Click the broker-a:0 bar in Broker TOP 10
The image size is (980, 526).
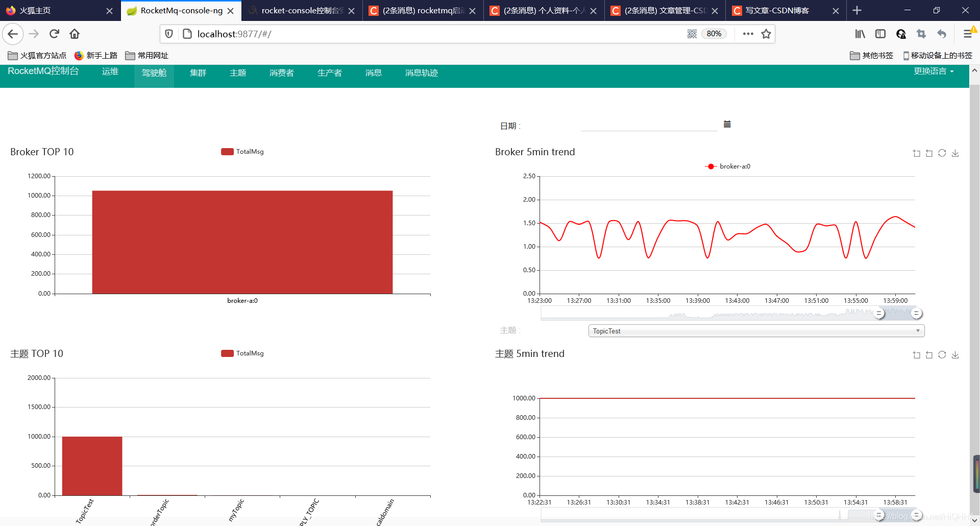click(242, 242)
